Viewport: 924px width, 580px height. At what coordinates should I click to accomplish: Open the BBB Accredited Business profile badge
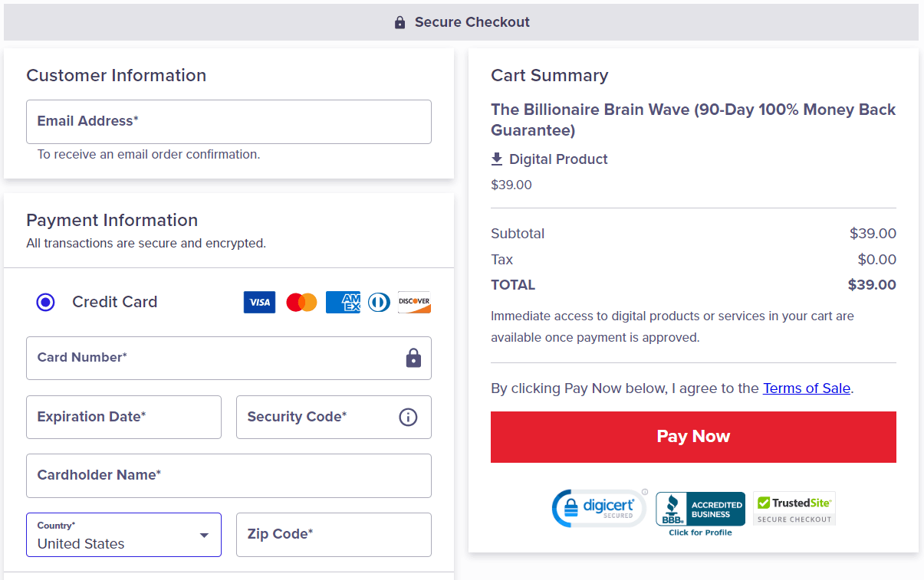coord(700,512)
